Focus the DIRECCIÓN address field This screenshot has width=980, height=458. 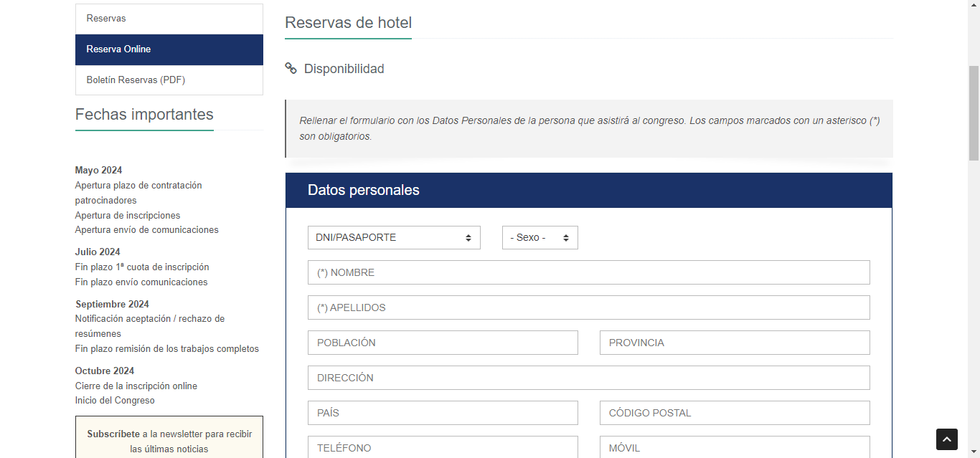pos(588,378)
